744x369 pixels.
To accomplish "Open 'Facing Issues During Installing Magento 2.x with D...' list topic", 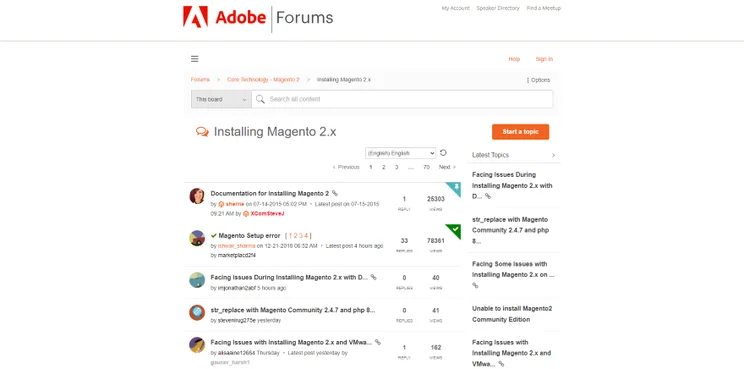I will pos(289,277).
